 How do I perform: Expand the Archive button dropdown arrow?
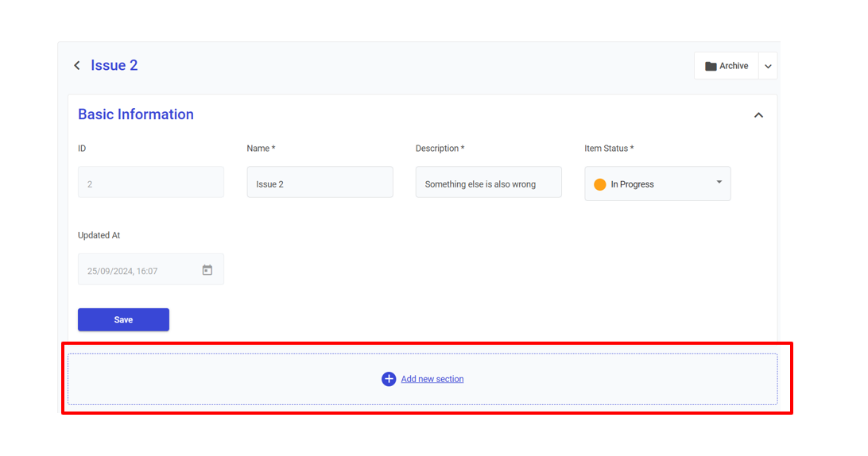[x=768, y=67]
